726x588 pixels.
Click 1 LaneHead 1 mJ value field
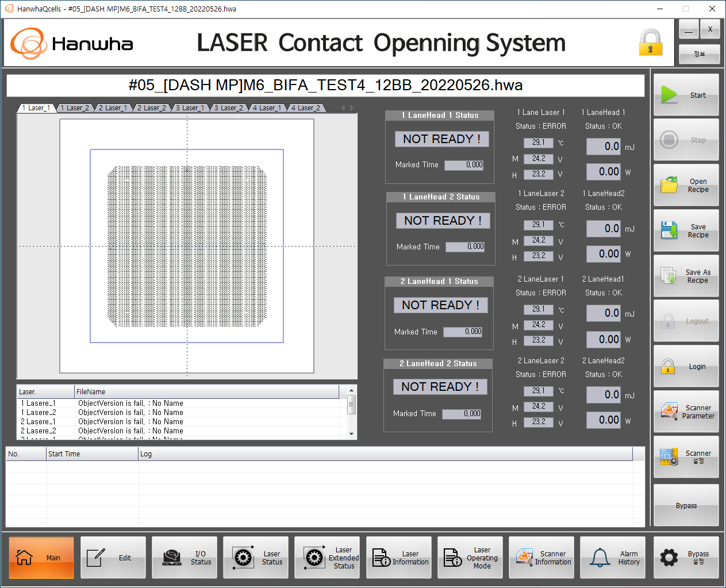[604, 147]
